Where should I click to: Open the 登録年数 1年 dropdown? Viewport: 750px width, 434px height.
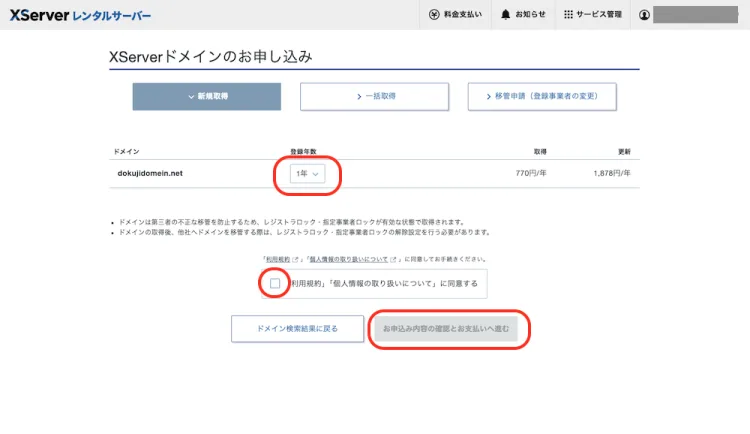click(x=307, y=174)
